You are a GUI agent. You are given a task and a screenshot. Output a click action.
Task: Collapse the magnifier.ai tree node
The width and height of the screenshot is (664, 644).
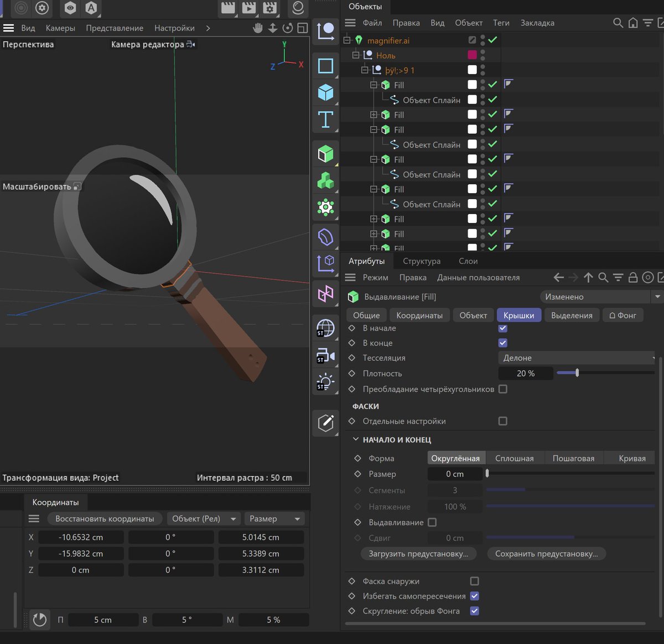[x=347, y=40]
